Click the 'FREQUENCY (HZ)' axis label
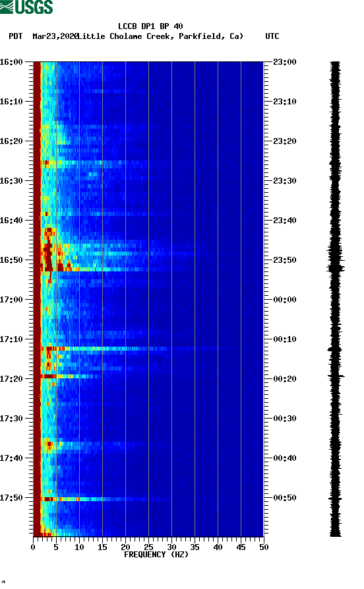Viewport: 364px width, 589px height. (156, 555)
